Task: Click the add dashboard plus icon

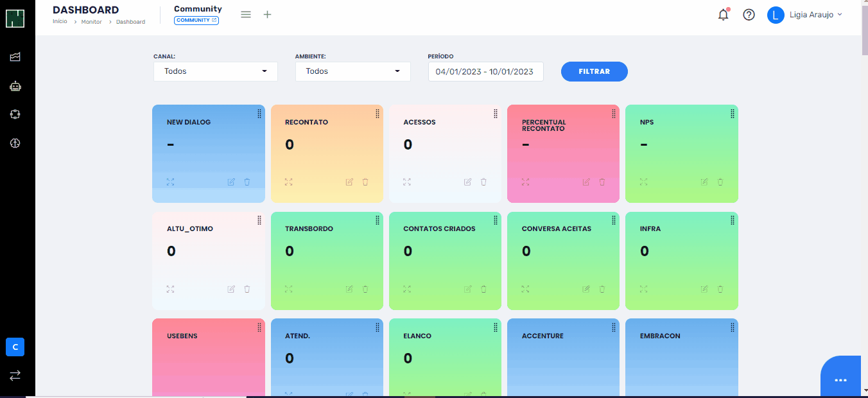Action: click(267, 15)
